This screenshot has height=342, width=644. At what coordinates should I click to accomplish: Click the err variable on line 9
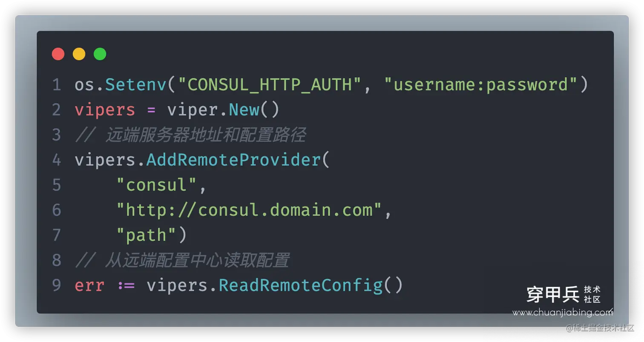[x=89, y=285]
